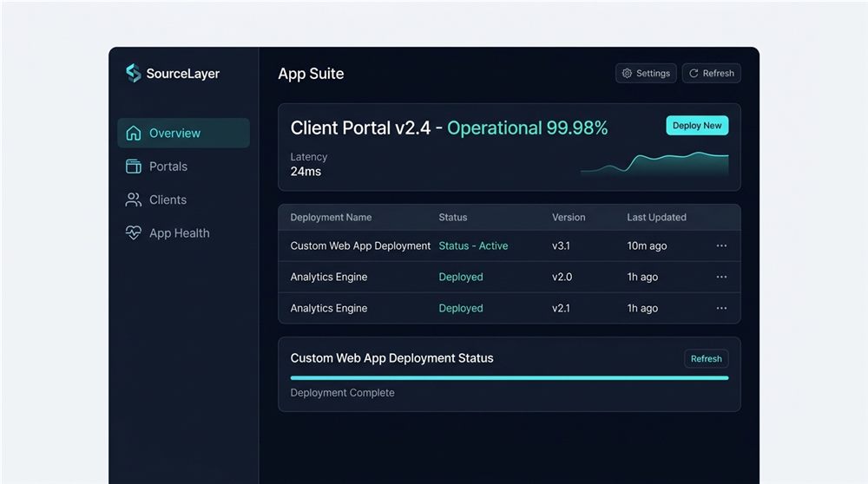This screenshot has width=868, height=484.
Task: Click the latency sparkline chart
Action: click(654, 164)
